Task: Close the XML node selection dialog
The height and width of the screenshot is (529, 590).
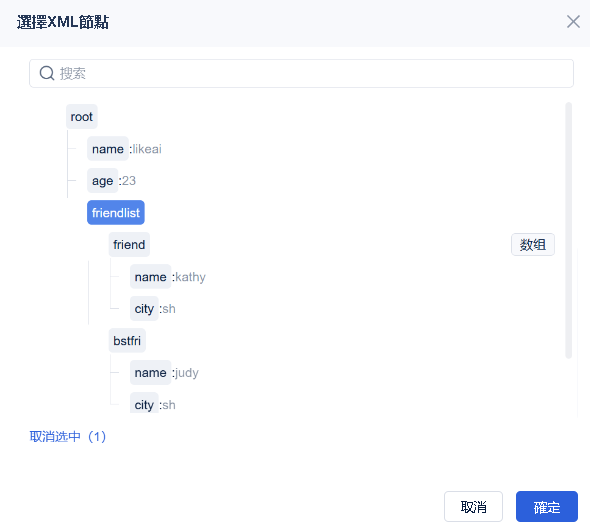Action: click(x=573, y=22)
